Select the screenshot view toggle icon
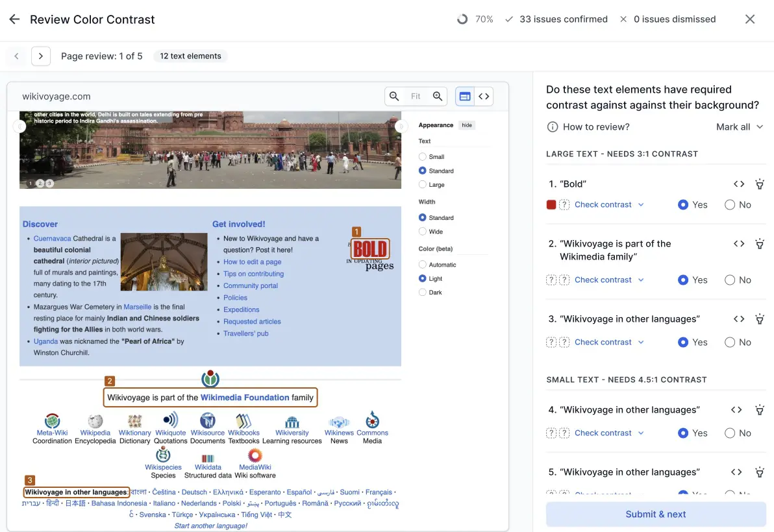This screenshot has height=532, width=774. coord(464,95)
